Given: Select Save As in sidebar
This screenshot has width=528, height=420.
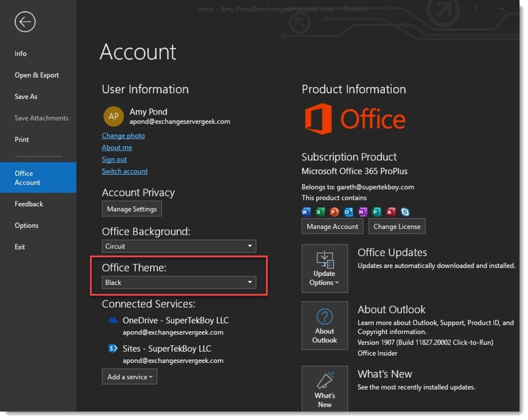Looking at the screenshot, I should [26, 96].
